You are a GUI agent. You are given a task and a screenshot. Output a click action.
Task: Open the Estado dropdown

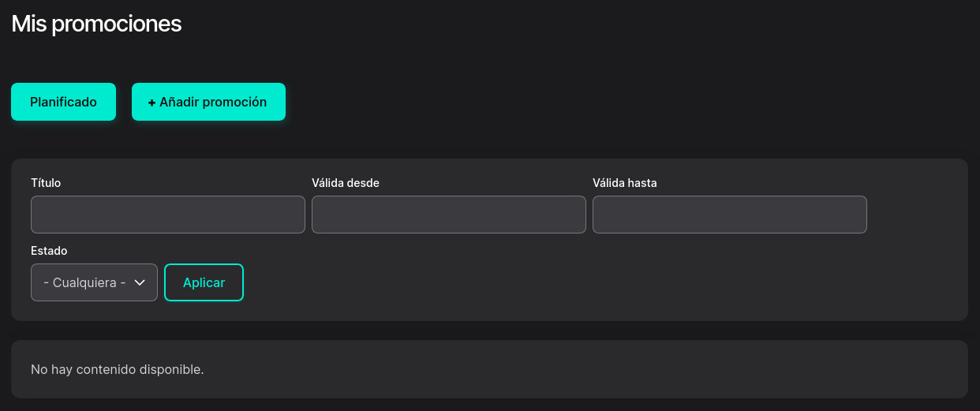(x=94, y=282)
